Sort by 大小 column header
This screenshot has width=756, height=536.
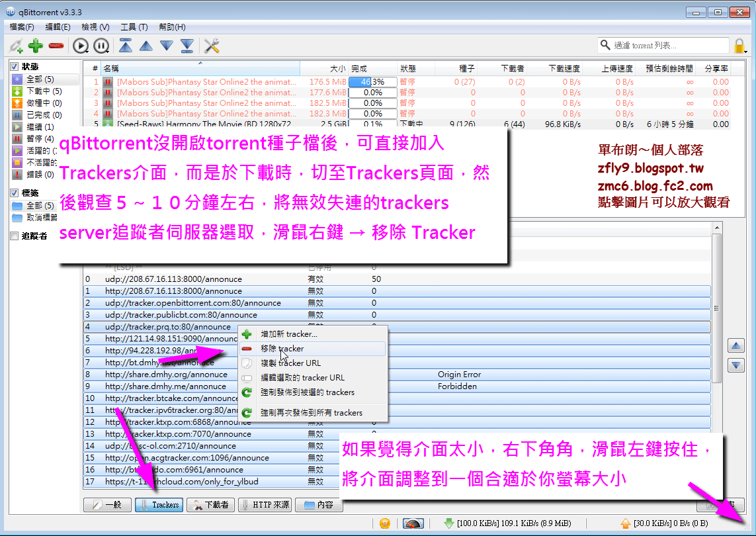point(324,69)
